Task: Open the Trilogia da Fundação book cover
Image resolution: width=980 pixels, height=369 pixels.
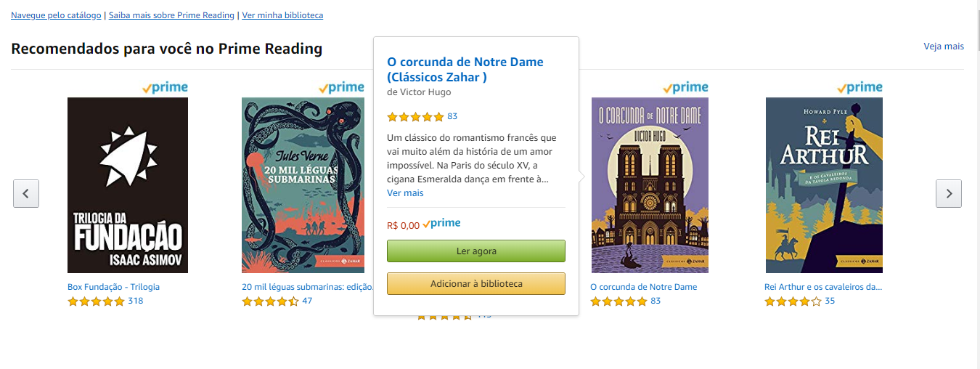Action: tap(128, 185)
